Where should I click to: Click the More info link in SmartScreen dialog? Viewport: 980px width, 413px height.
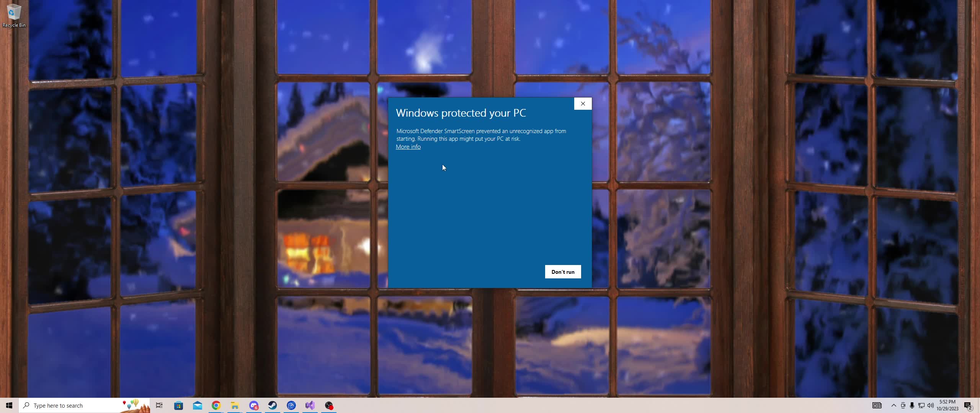tap(408, 147)
